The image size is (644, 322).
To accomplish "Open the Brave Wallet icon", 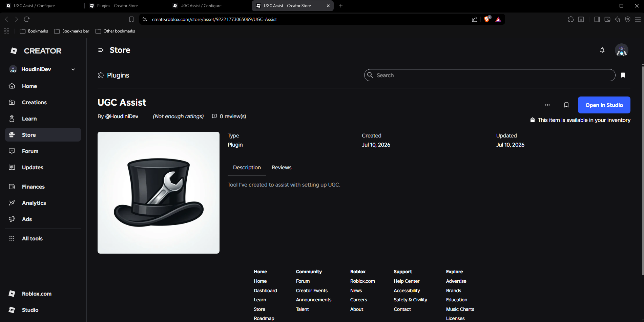I will 607,19.
